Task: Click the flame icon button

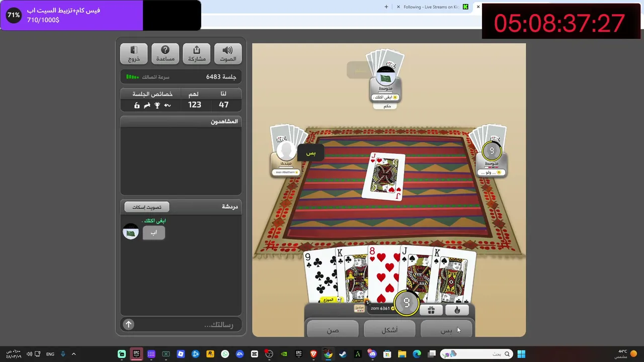Action: (x=457, y=310)
